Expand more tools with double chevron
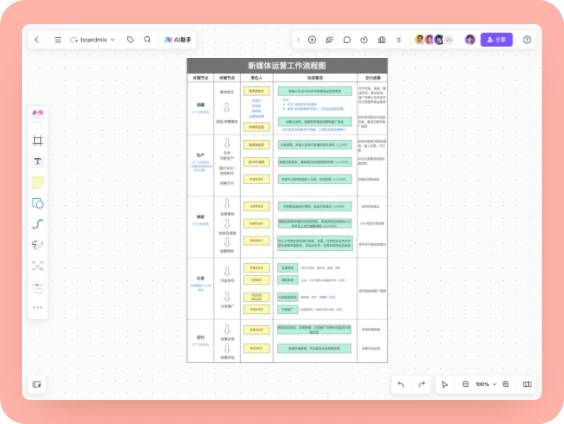 coord(399,40)
